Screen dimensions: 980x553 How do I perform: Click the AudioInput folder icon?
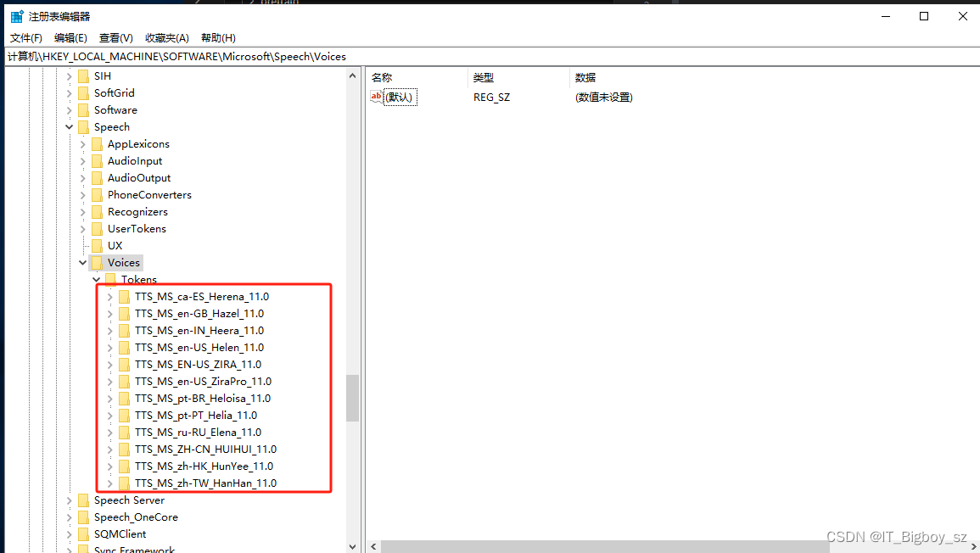pyautogui.click(x=95, y=160)
